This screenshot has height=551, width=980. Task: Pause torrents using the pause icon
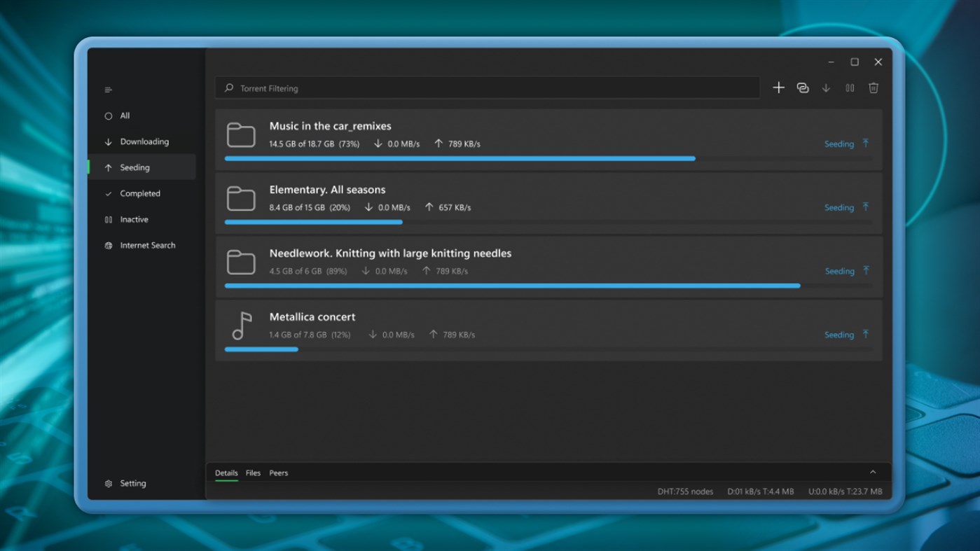point(850,88)
